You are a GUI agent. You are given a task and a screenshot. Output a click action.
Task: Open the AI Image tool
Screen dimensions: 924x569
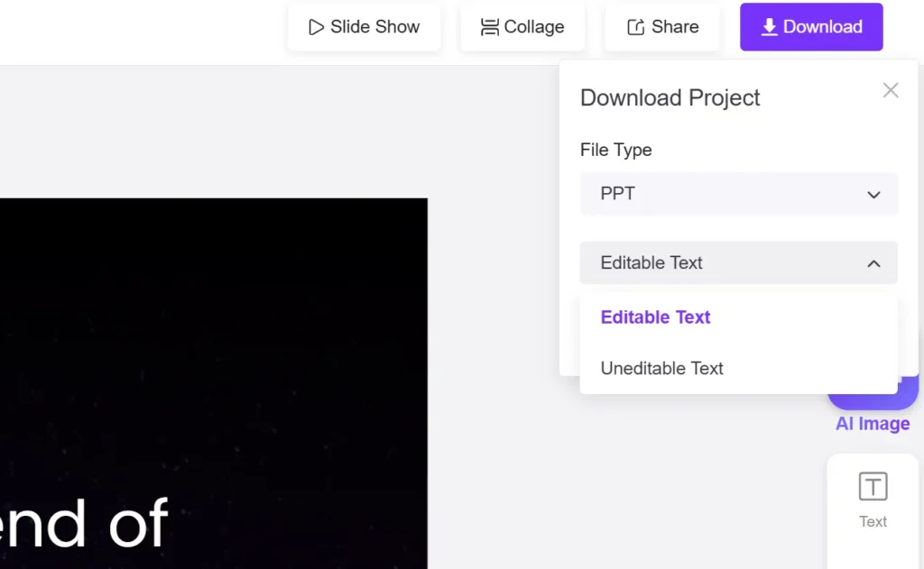(x=873, y=407)
